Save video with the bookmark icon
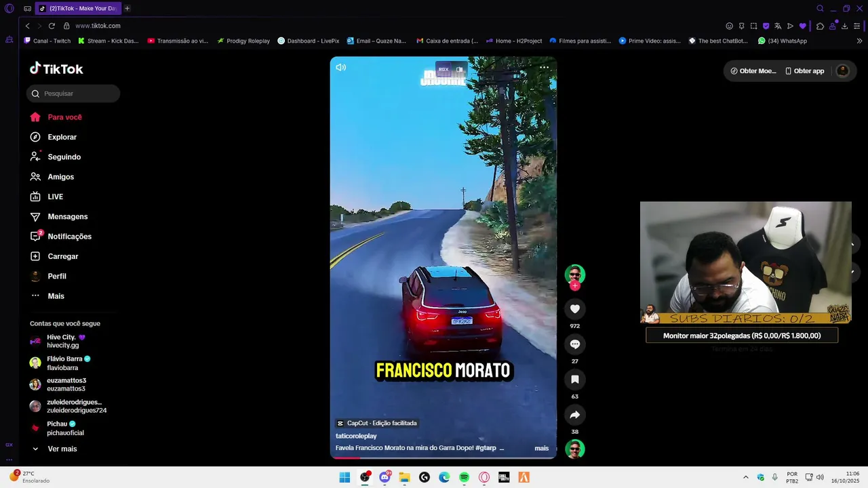The image size is (868, 488). click(575, 380)
